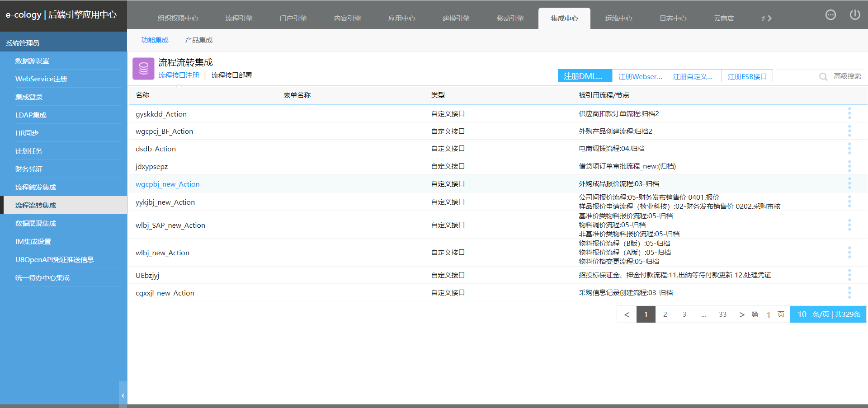Jump to page 33

point(722,314)
